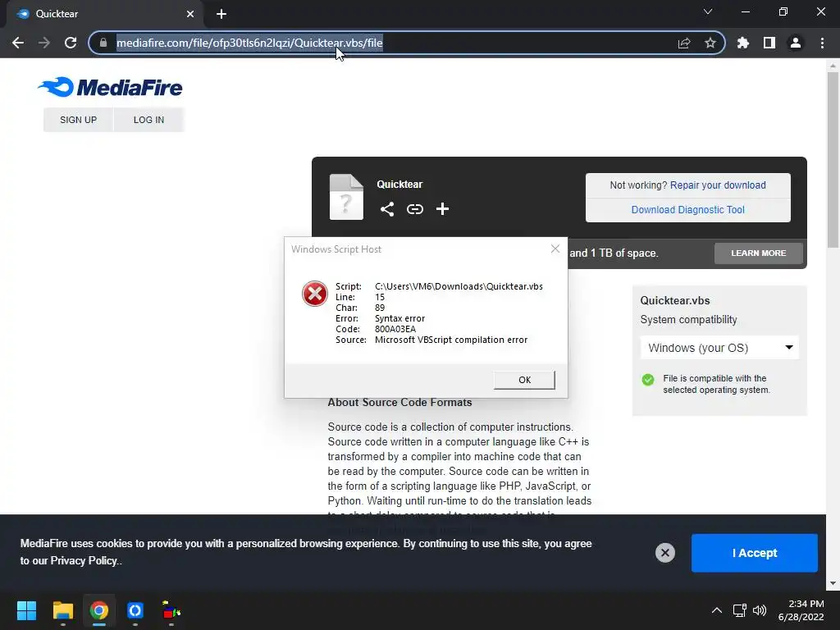Click scrollbar down arrow

point(833,583)
